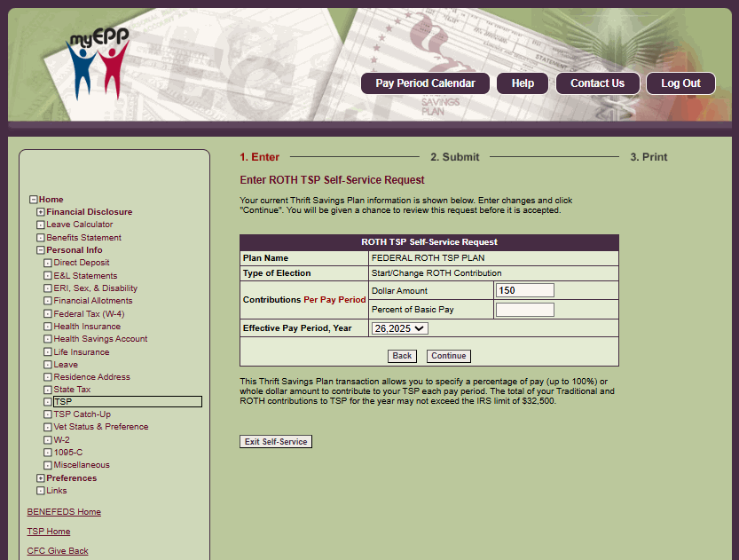Image resolution: width=739 pixels, height=560 pixels.
Task: Click the Exit Self-Service button
Action: (276, 442)
